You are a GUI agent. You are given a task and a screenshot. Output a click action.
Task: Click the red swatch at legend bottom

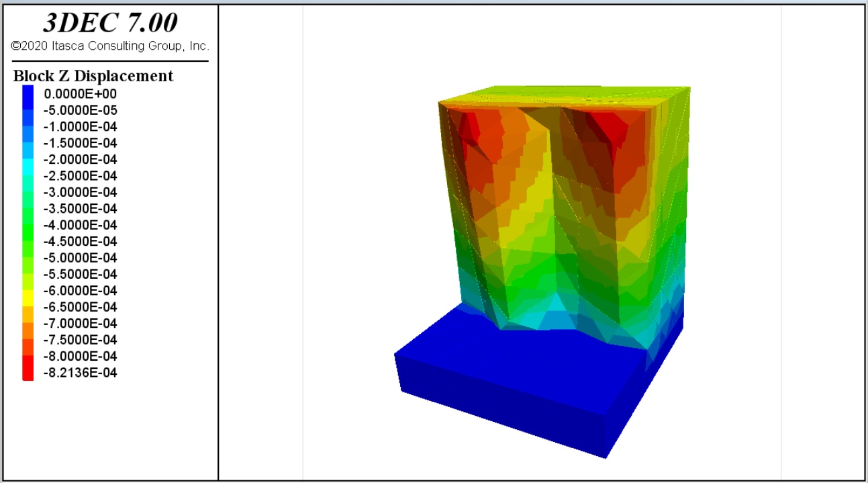[28, 373]
